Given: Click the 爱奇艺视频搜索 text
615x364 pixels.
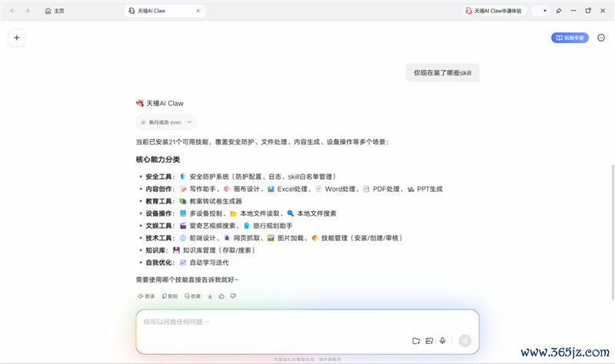Looking at the screenshot, I should [212, 226].
